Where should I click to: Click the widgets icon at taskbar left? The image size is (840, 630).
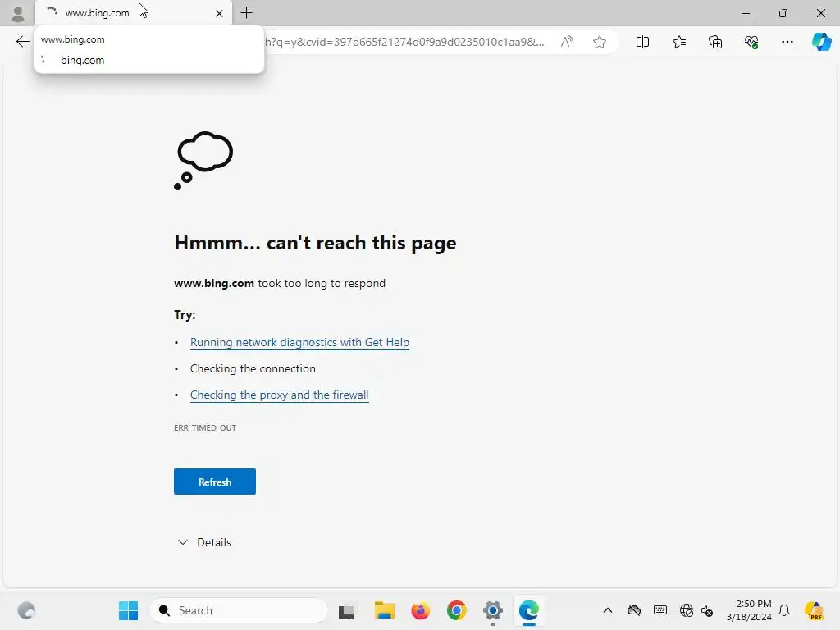coord(26,610)
